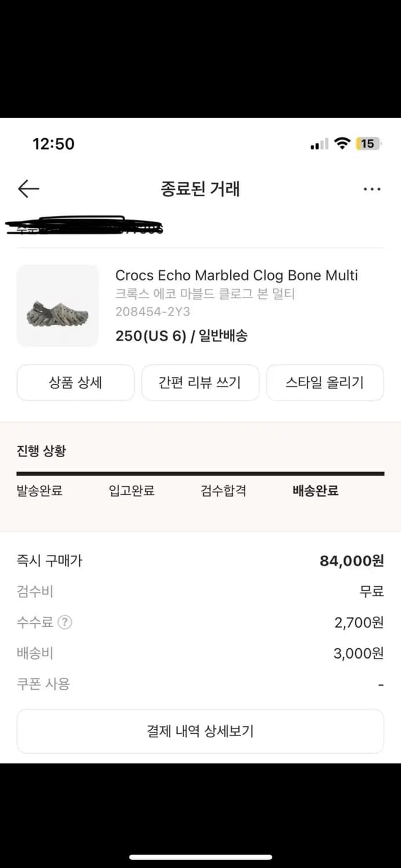This screenshot has height=868, width=401.
Task: Go back with the left arrow
Action: tap(28, 189)
